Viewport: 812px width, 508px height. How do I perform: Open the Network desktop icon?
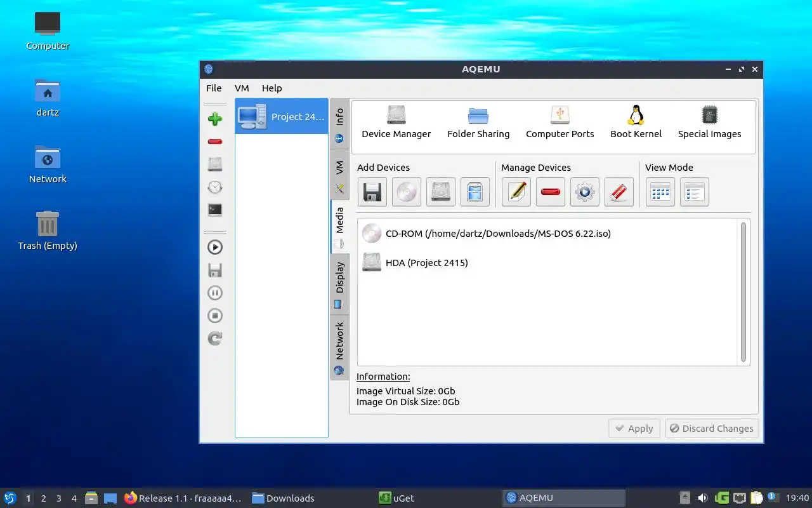click(48, 164)
